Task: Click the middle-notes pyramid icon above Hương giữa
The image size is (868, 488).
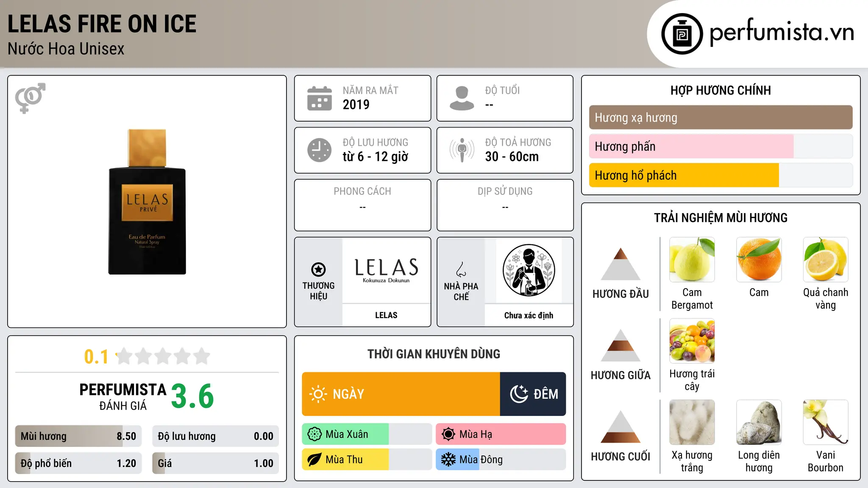Action: pyautogui.click(x=620, y=345)
